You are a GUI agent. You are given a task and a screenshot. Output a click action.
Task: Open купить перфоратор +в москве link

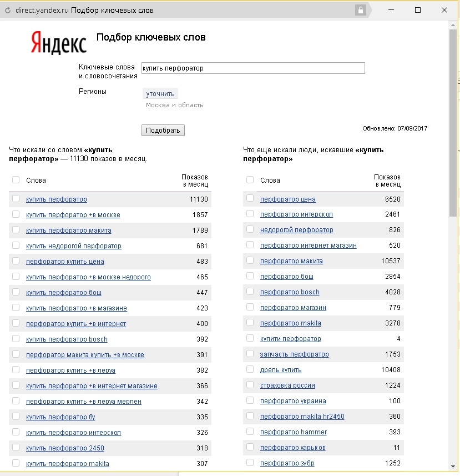click(73, 215)
